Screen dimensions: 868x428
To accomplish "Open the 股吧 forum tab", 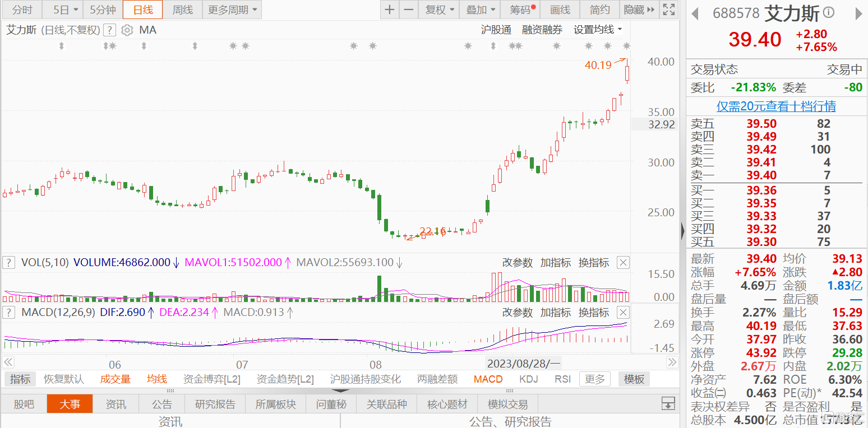I will (24, 404).
